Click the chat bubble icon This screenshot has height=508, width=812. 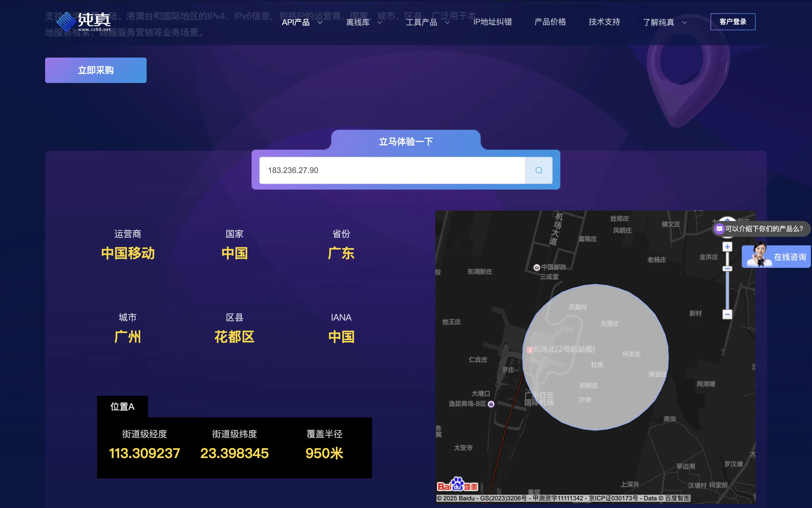pyautogui.click(x=719, y=229)
